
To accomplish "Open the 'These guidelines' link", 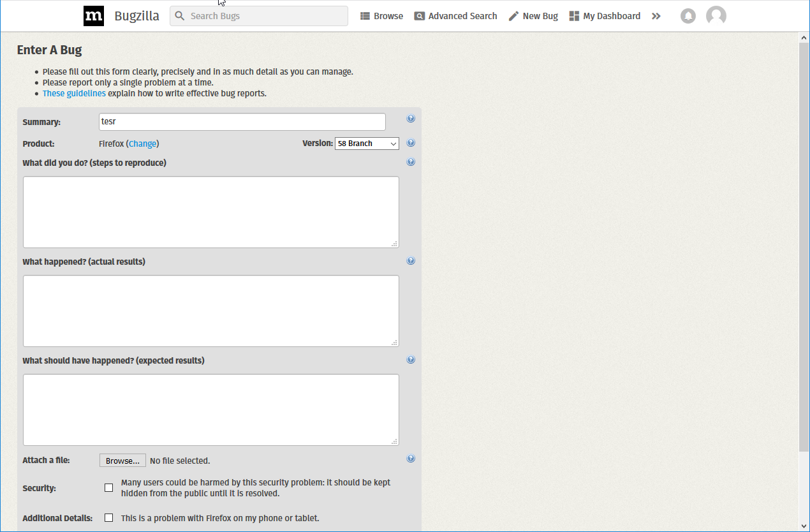I will (x=74, y=93).
